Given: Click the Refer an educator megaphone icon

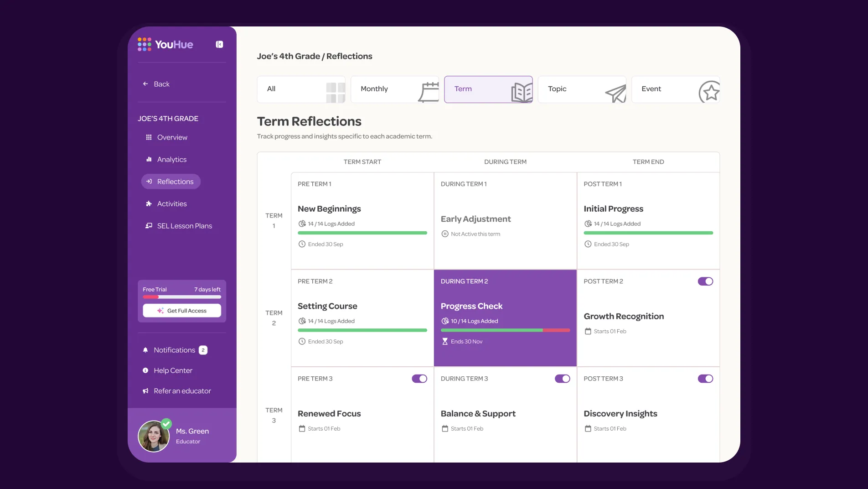Looking at the screenshot, I should (145, 391).
